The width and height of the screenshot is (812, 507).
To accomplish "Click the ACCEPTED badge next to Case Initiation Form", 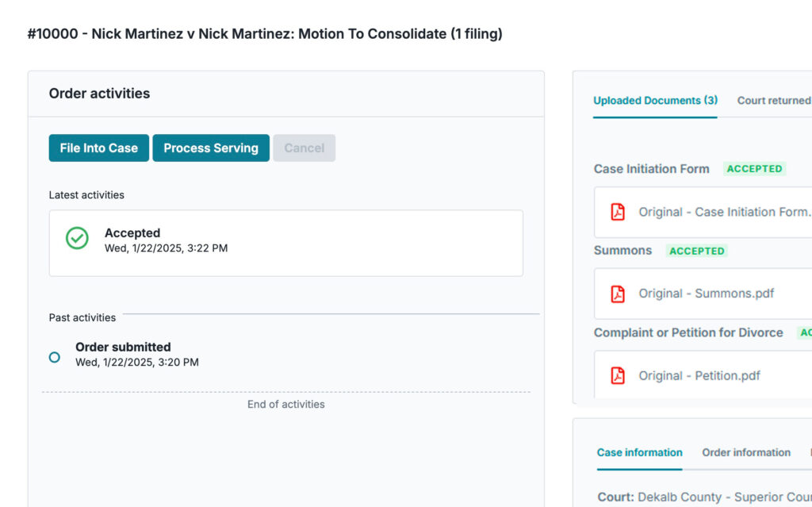I will 754,168.
